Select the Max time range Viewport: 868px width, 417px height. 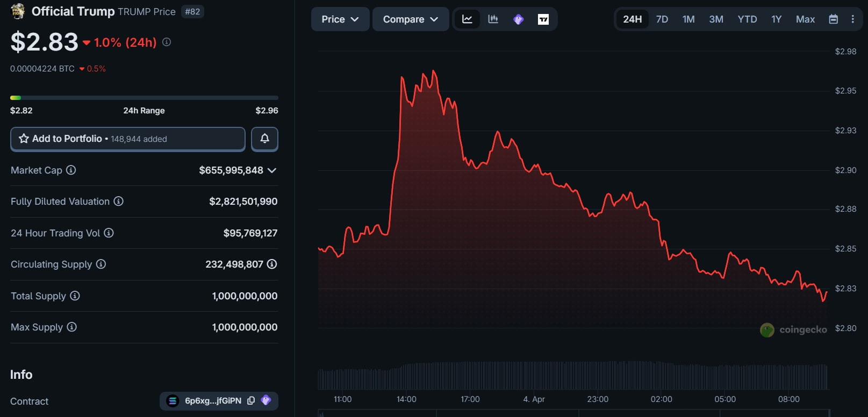click(x=805, y=19)
